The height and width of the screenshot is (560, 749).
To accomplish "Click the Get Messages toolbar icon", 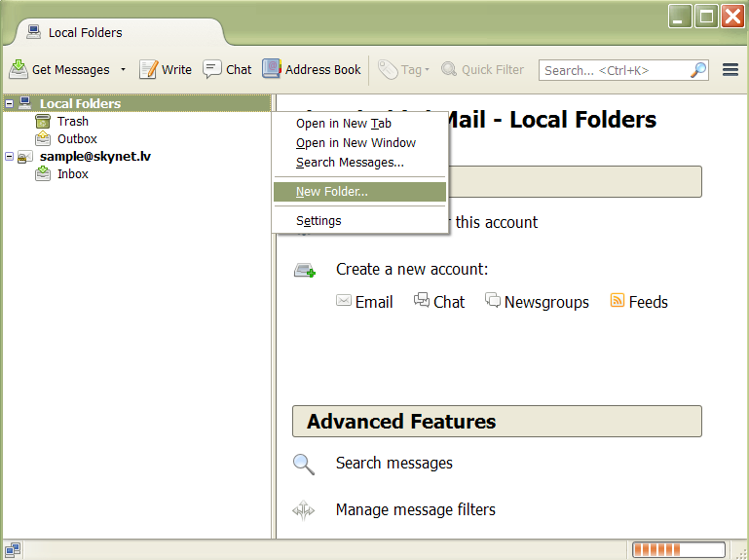I will click(x=19, y=69).
